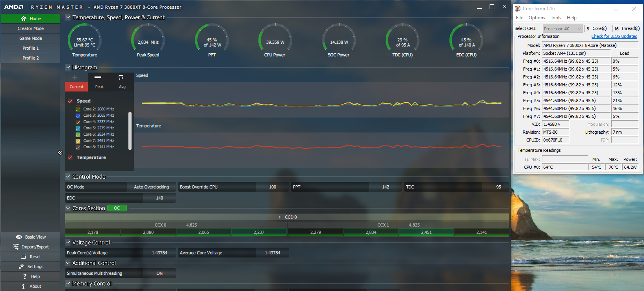Click the green OC button in Cores Section
The width and height of the screenshot is (644, 291).
117,208
